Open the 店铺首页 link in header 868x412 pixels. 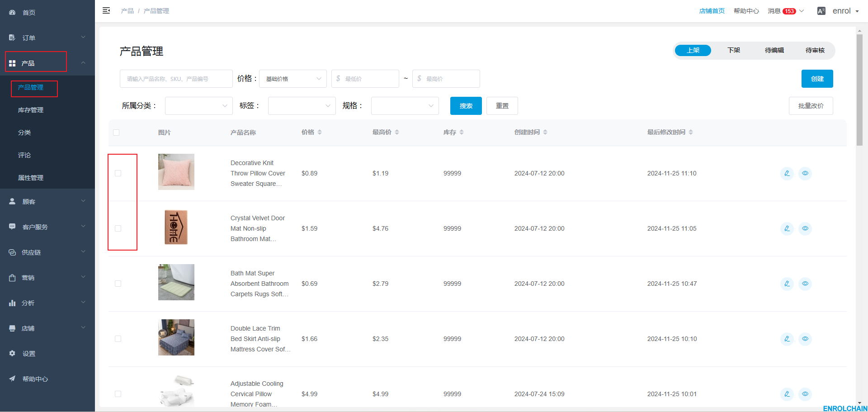[712, 11]
